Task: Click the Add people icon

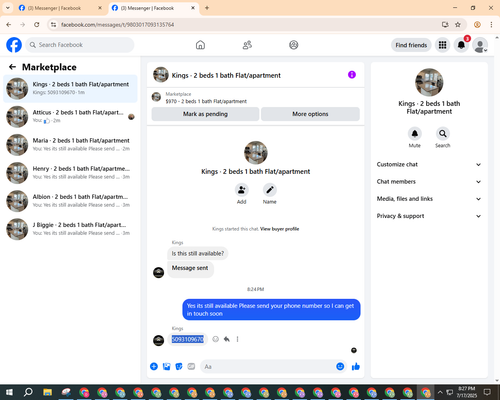Action: [x=242, y=190]
